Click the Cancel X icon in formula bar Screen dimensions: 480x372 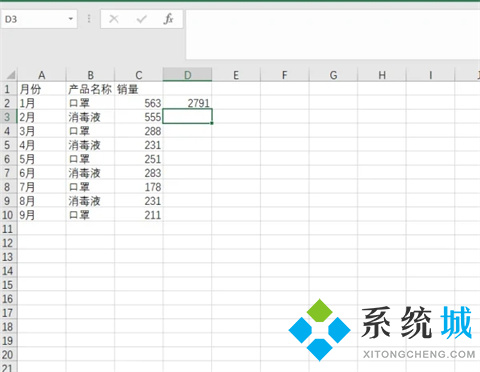pos(114,19)
